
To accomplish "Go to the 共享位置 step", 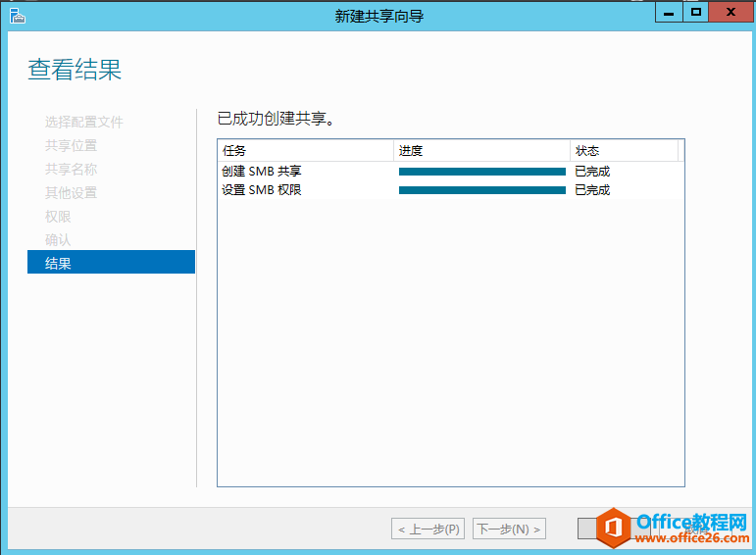I will [71, 146].
